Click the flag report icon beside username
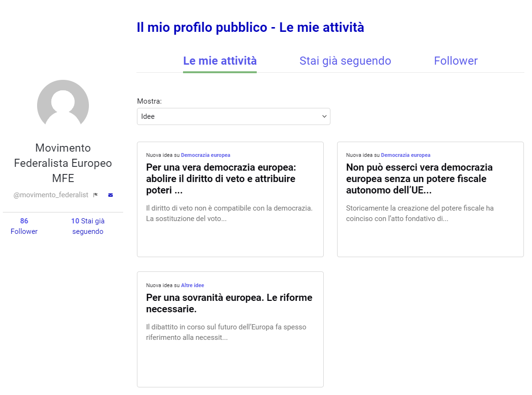This screenshot has width=532, height=395. point(96,195)
